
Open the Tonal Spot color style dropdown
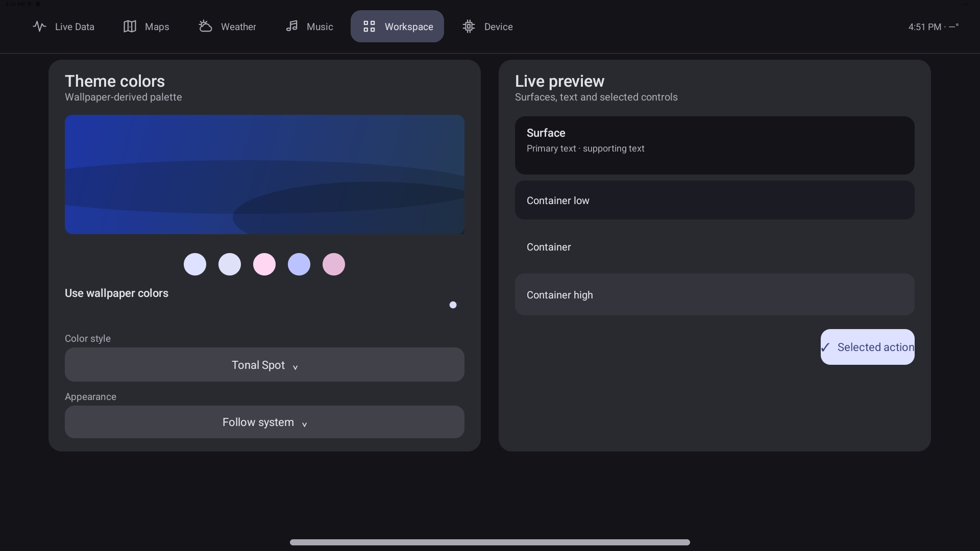[264, 365]
